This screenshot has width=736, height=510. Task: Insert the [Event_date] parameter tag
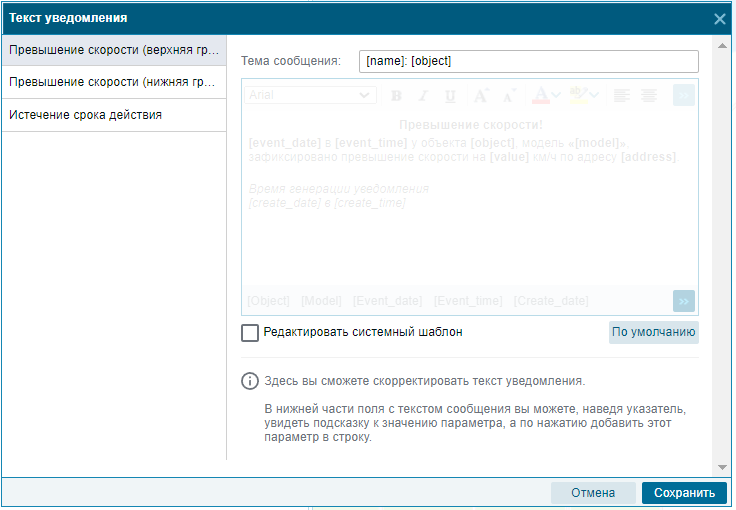[x=387, y=301]
